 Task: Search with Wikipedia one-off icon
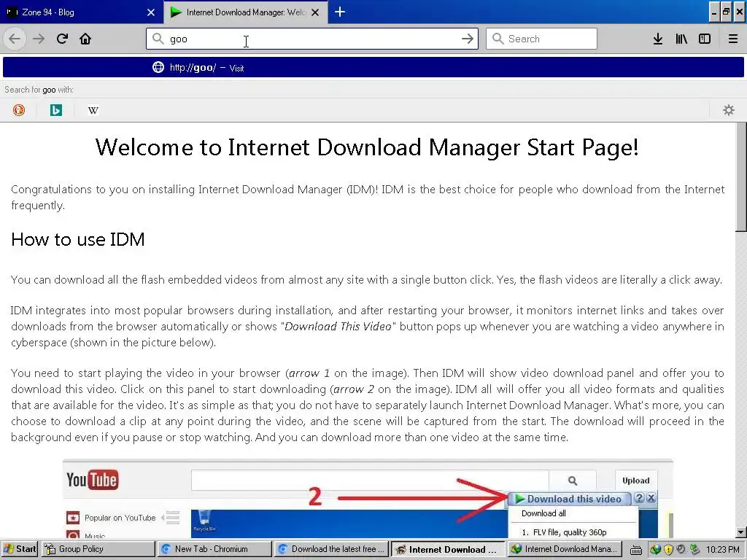pos(93,110)
